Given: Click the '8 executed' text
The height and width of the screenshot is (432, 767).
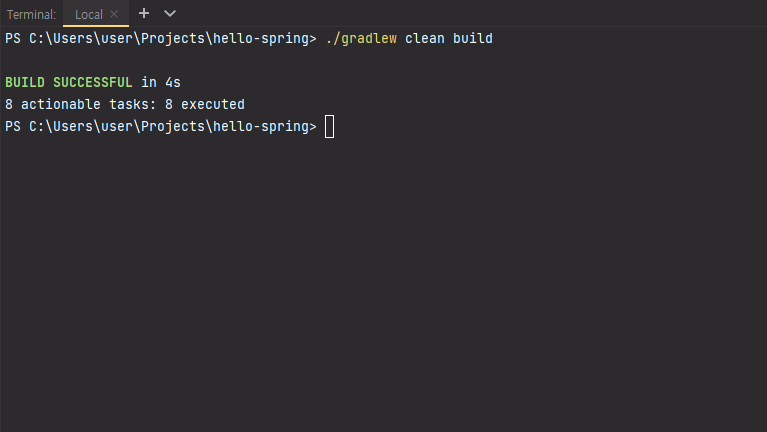Looking at the screenshot, I should 204,104.
